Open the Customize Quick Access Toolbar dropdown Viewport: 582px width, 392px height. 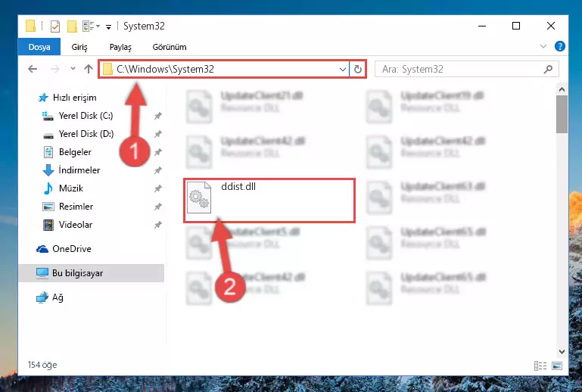(x=108, y=26)
